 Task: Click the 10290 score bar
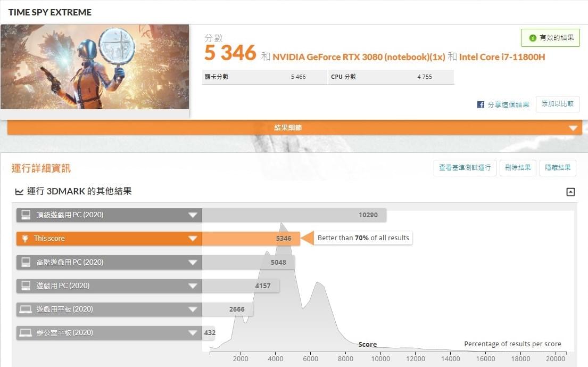pos(294,215)
